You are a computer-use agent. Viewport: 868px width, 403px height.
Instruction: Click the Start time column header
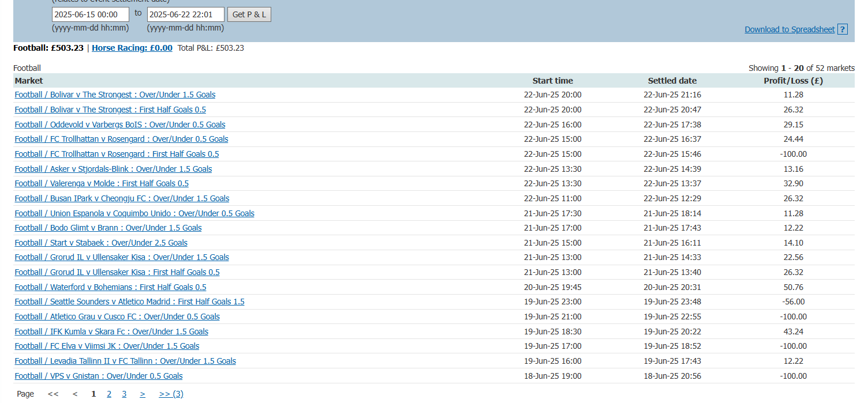[x=553, y=81]
